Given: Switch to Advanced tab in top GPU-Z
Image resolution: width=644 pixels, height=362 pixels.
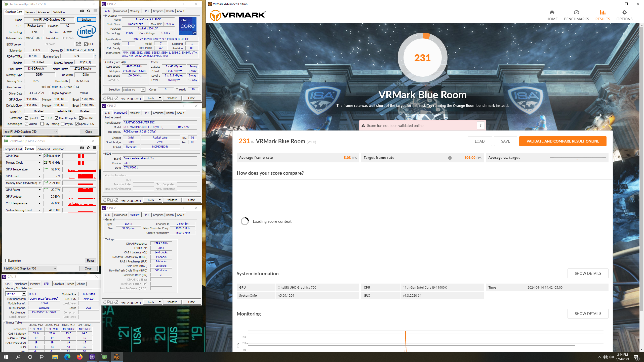Looking at the screenshot, I should (44, 12).
